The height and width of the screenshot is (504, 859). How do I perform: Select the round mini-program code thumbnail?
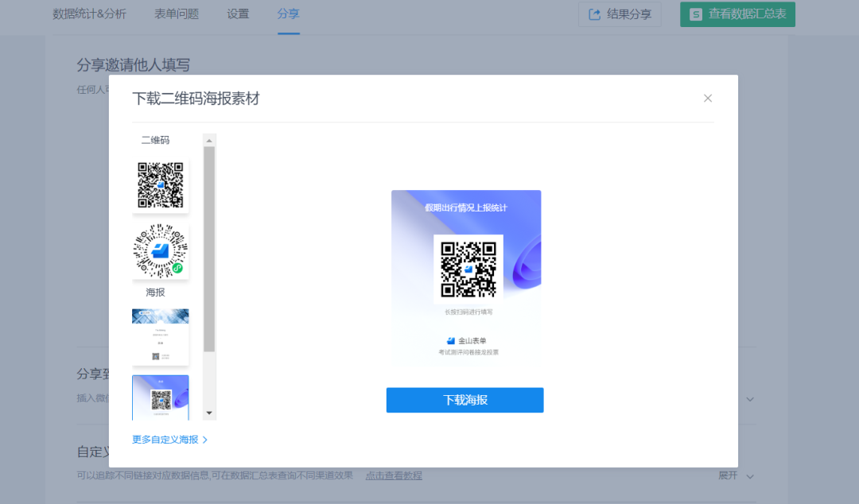coord(161,251)
